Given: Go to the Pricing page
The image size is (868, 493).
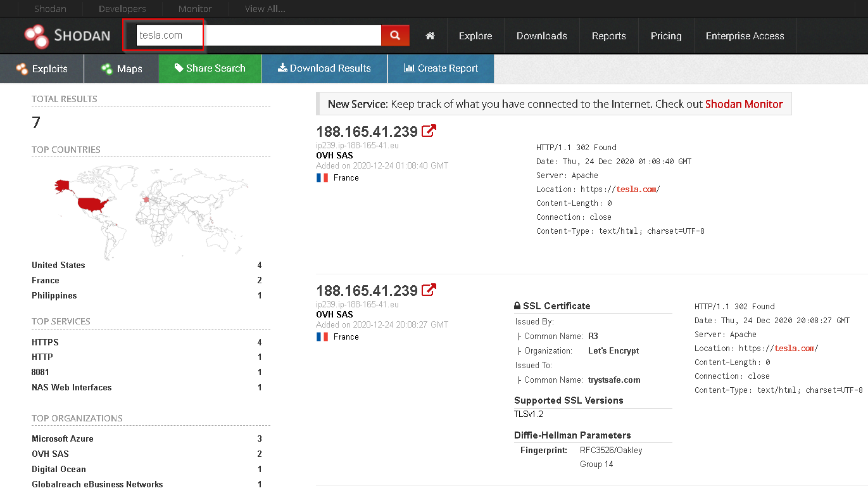Looking at the screenshot, I should [665, 35].
